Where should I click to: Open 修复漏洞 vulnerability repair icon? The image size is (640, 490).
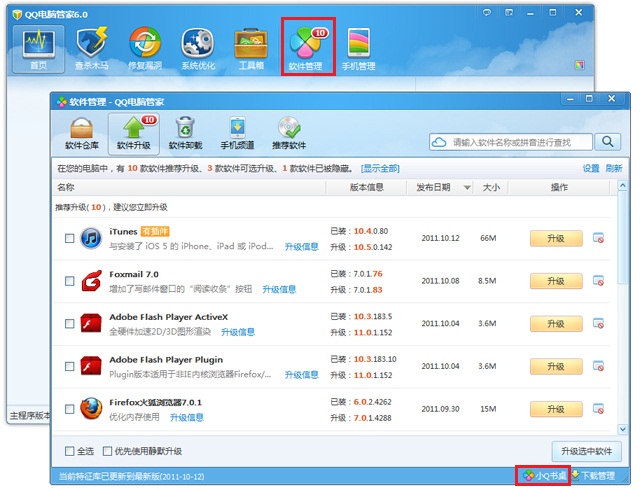(x=145, y=48)
